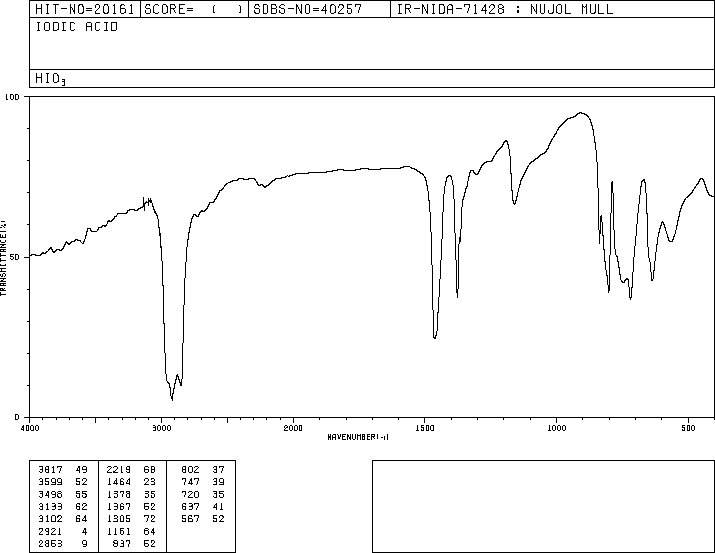Select peak value 2863 in the table
The height and width of the screenshot is (553, 715).
pyautogui.click(x=51, y=544)
